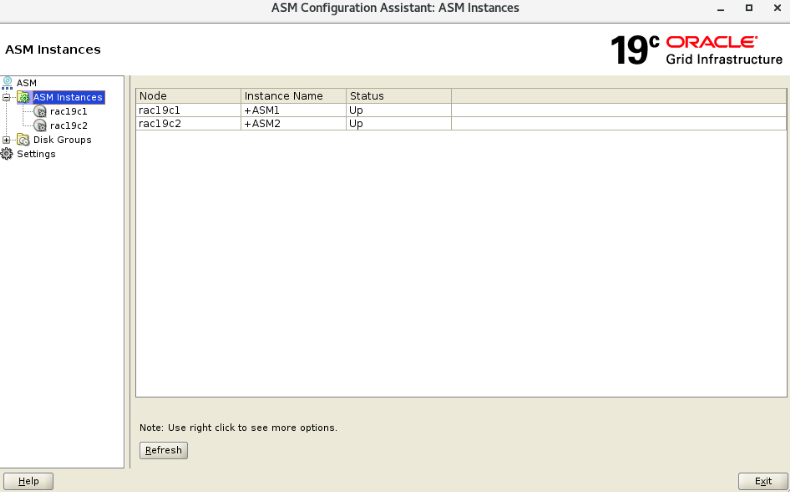Click the rac19c1 instance icon in tree

(x=41, y=112)
